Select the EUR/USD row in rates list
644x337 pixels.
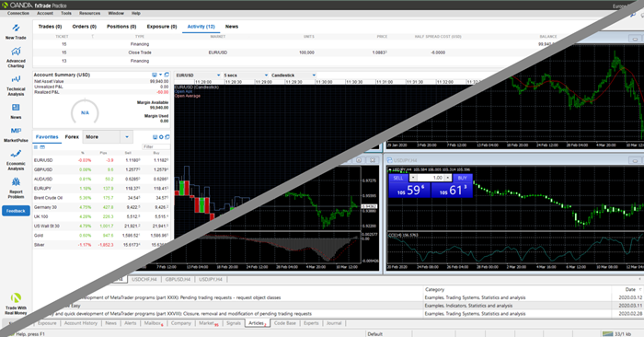[x=101, y=160]
